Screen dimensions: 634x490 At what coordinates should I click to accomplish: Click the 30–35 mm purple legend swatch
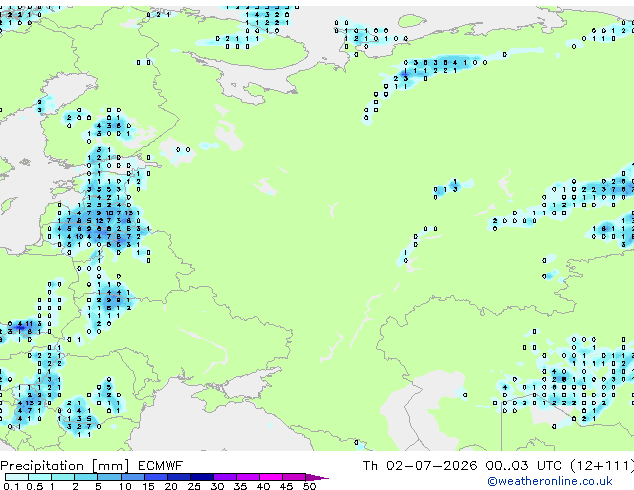(x=225, y=477)
